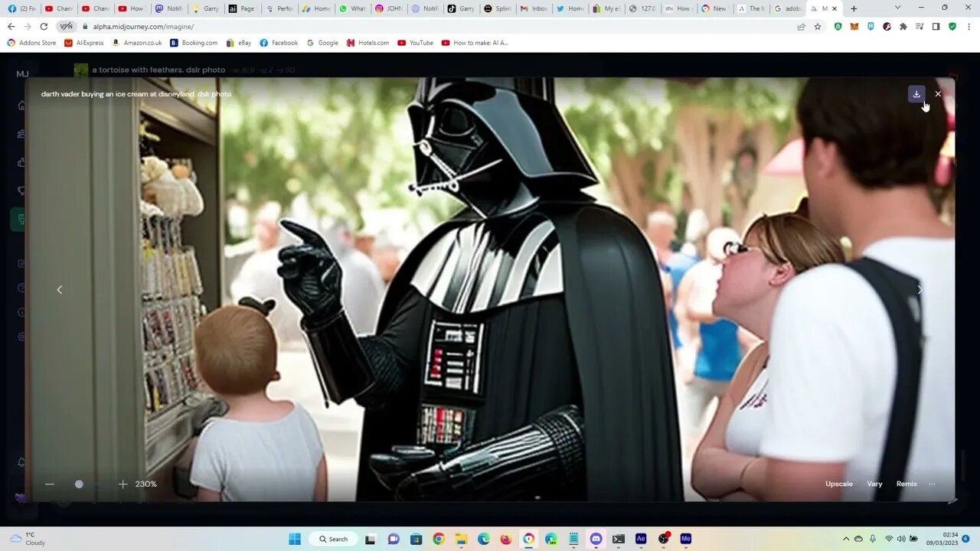This screenshot has height=551, width=980.
Task: Open the Facebook bookmark
Action: click(279, 43)
